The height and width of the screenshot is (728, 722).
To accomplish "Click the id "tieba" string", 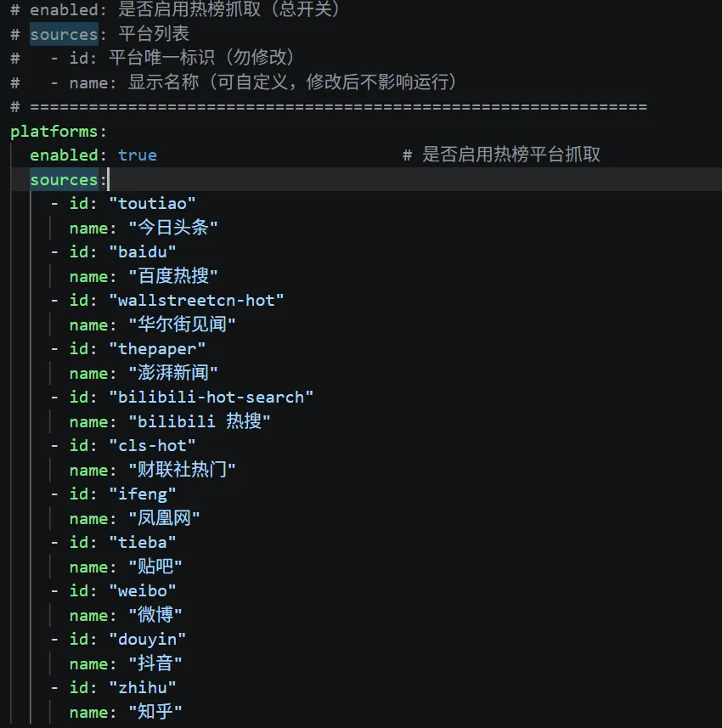I will tap(143, 542).
